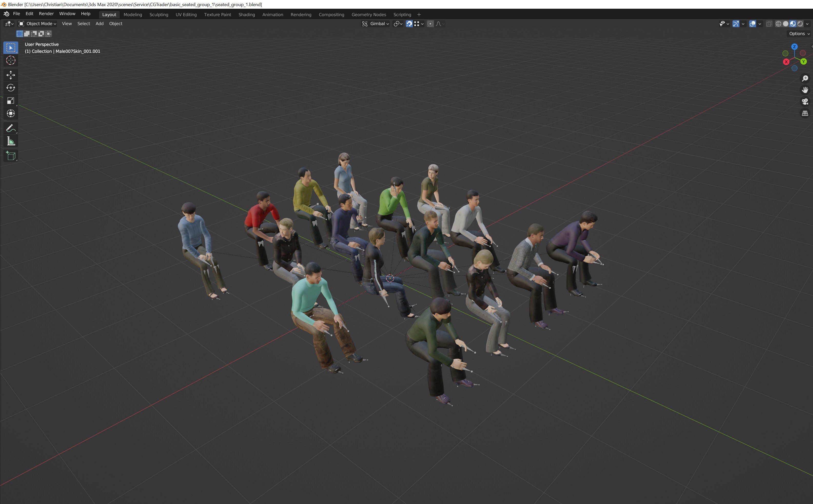Expand the Options dropdown in viewport corner

(798, 33)
